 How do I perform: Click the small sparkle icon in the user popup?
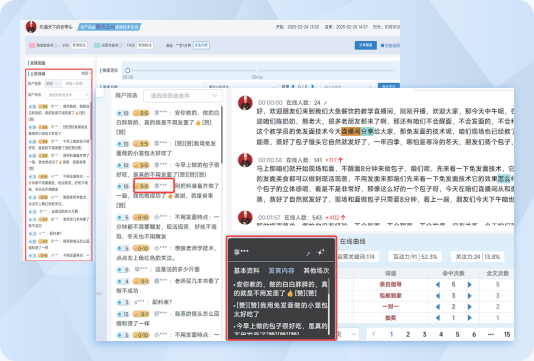[309, 253]
